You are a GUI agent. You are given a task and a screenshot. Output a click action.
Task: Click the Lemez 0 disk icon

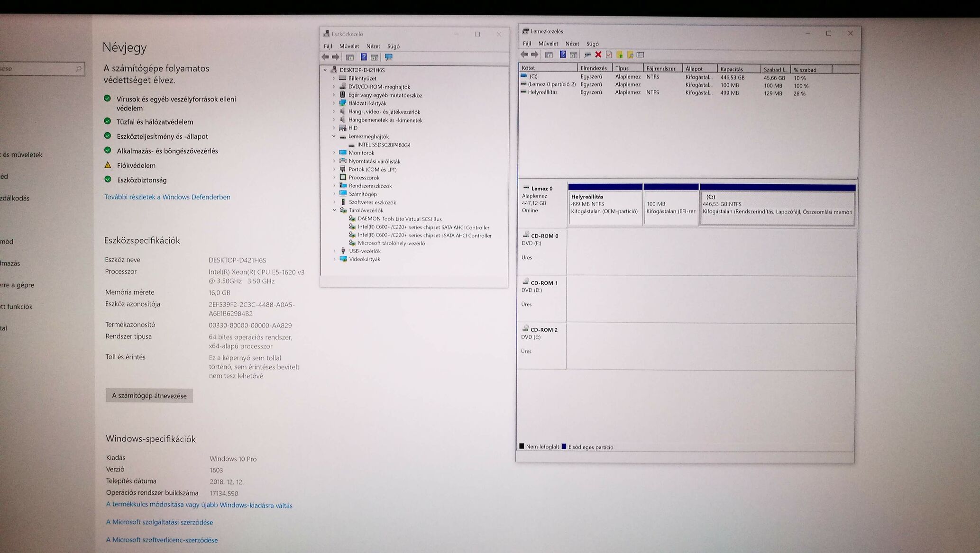click(x=526, y=188)
